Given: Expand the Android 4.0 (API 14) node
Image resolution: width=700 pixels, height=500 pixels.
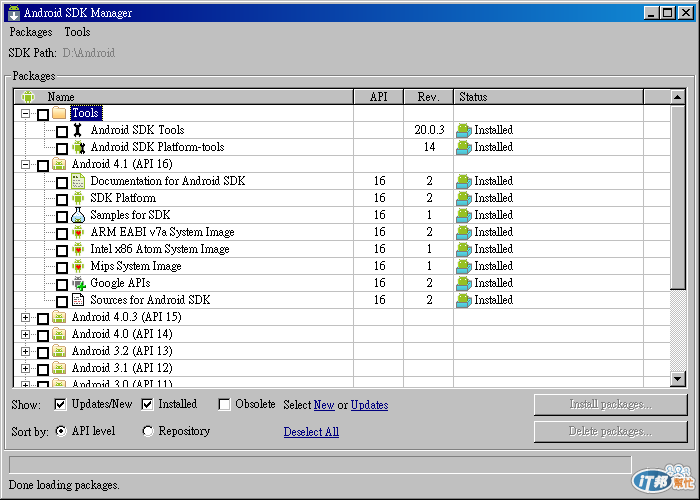Looking at the screenshot, I should pyautogui.click(x=25, y=335).
